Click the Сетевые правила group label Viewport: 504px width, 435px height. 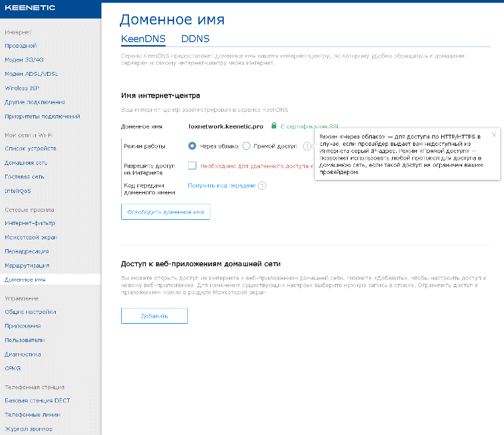29,210
